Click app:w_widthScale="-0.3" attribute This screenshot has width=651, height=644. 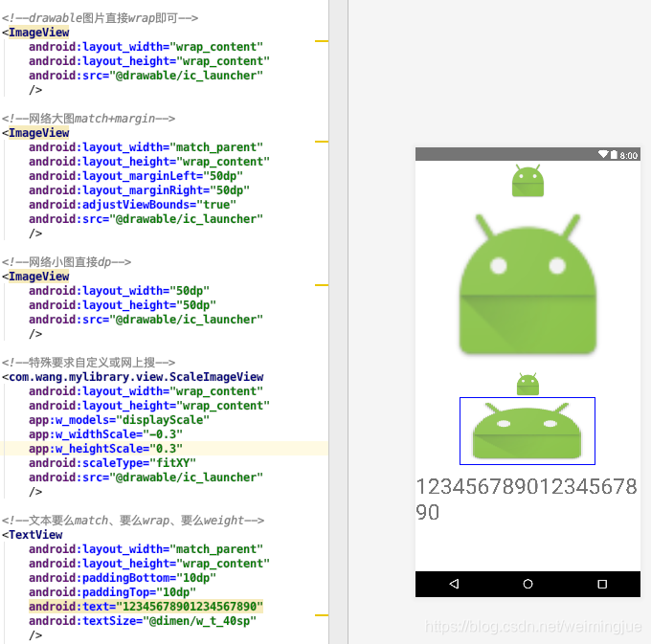click(x=106, y=434)
